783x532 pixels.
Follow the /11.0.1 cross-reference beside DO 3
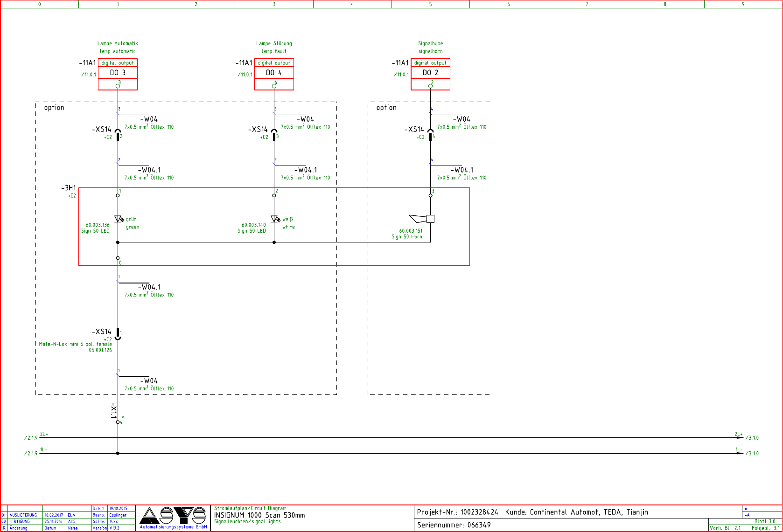point(88,75)
